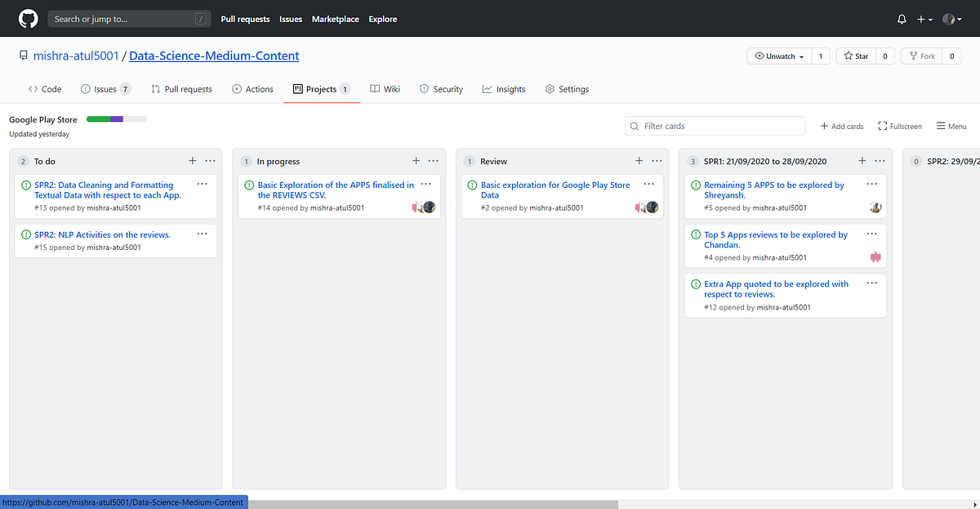Add a card to the To do column

(x=192, y=161)
